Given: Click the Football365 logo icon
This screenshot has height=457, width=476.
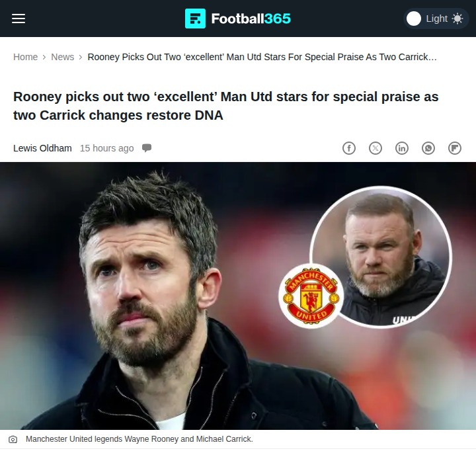Looking at the screenshot, I should 195,19.
